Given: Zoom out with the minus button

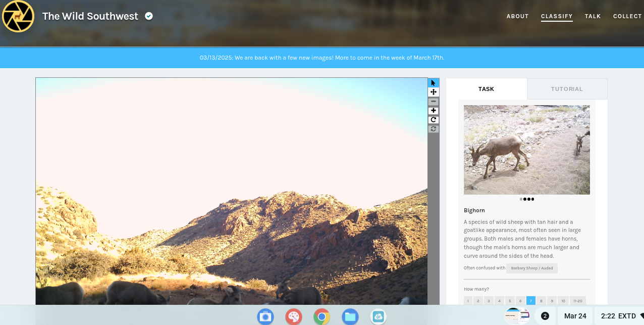Looking at the screenshot, I should pyautogui.click(x=434, y=102).
